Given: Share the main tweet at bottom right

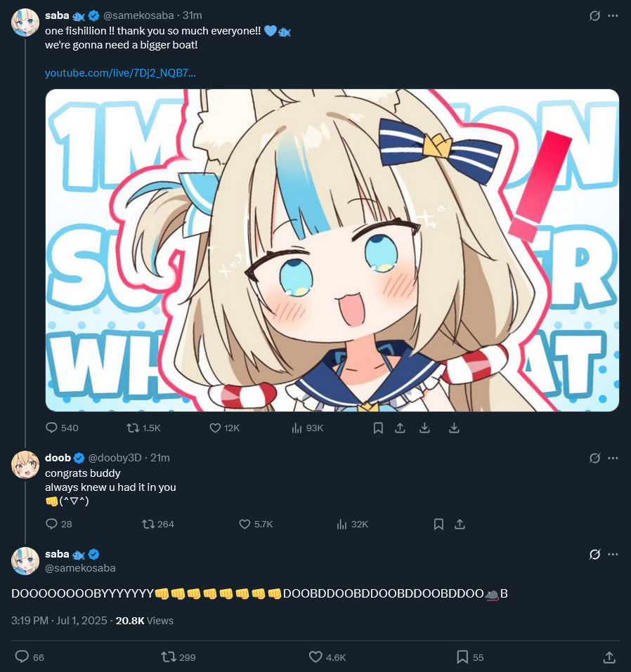Looking at the screenshot, I should coord(609,657).
